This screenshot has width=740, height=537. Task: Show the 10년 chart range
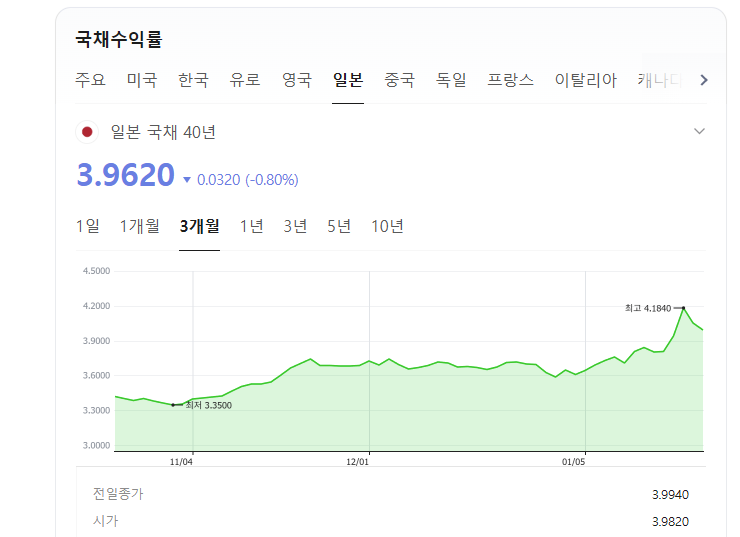pyautogui.click(x=387, y=226)
